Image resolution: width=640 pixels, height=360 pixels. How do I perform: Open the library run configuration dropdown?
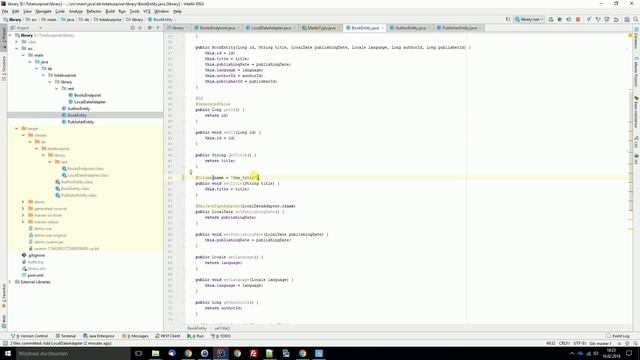[529, 19]
